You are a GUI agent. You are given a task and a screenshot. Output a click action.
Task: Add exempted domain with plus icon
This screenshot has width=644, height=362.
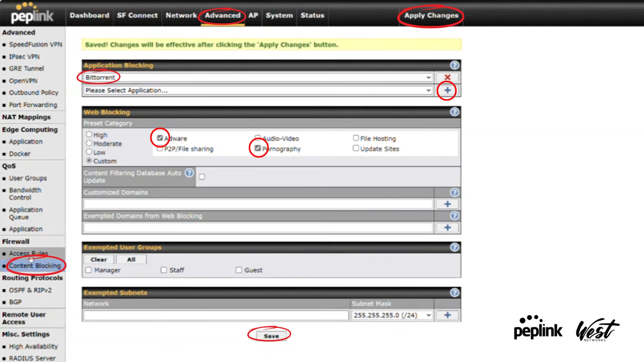(447, 228)
